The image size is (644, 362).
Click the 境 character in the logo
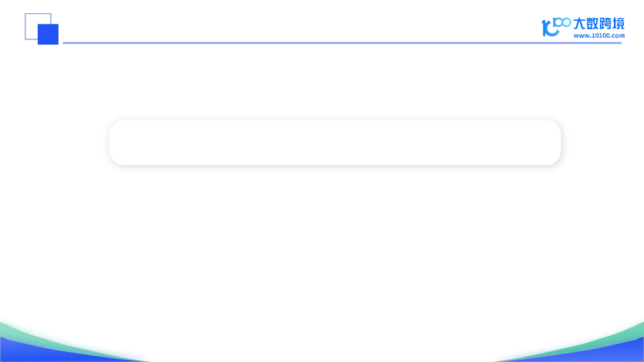[x=619, y=24]
